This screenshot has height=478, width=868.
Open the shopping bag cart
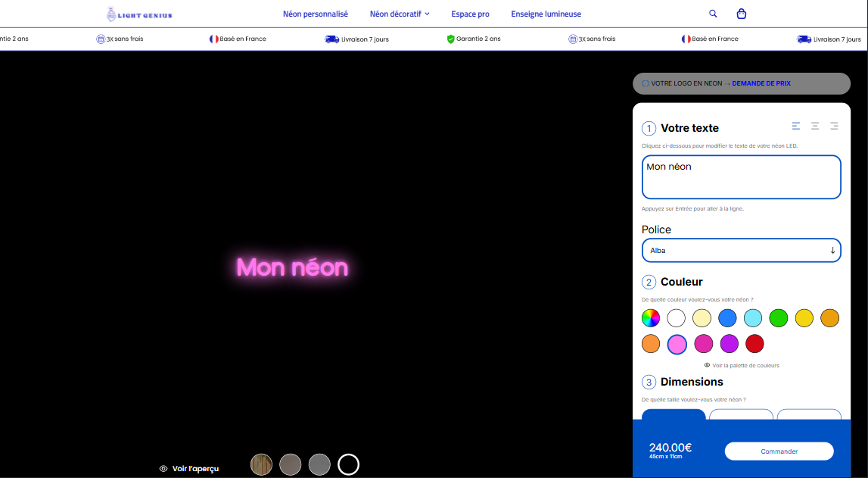pos(741,14)
